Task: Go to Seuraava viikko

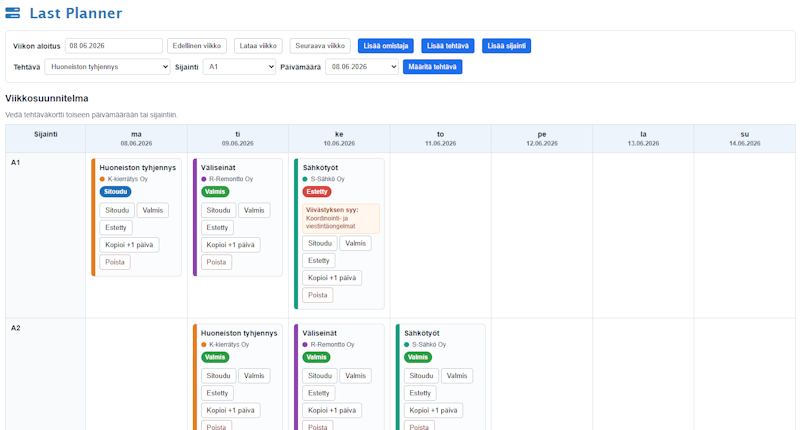Action: pos(320,46)
